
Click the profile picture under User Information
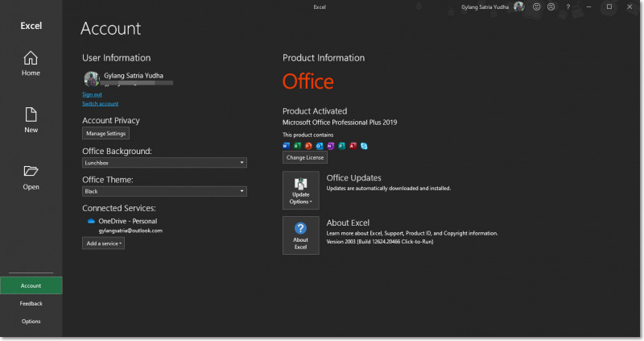click(x=92, y=78)
